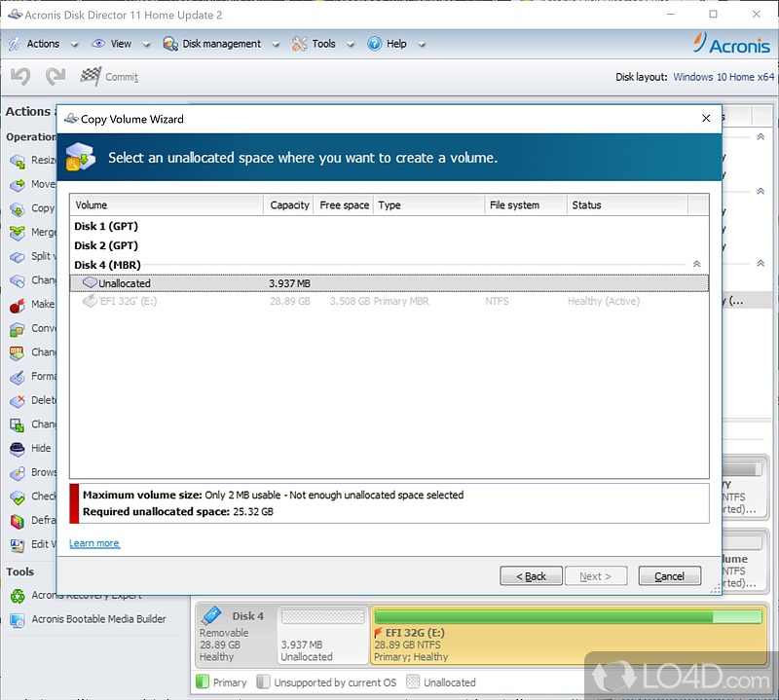Expand the View menu dropdown arrow
The width and height of the screenshot is (779, 700).
click(x=147, y=44)
